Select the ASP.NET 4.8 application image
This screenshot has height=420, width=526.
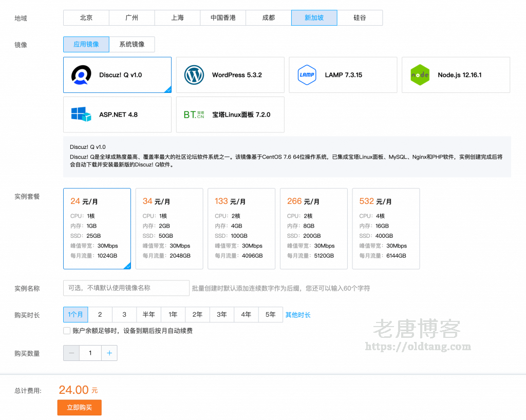117,114
